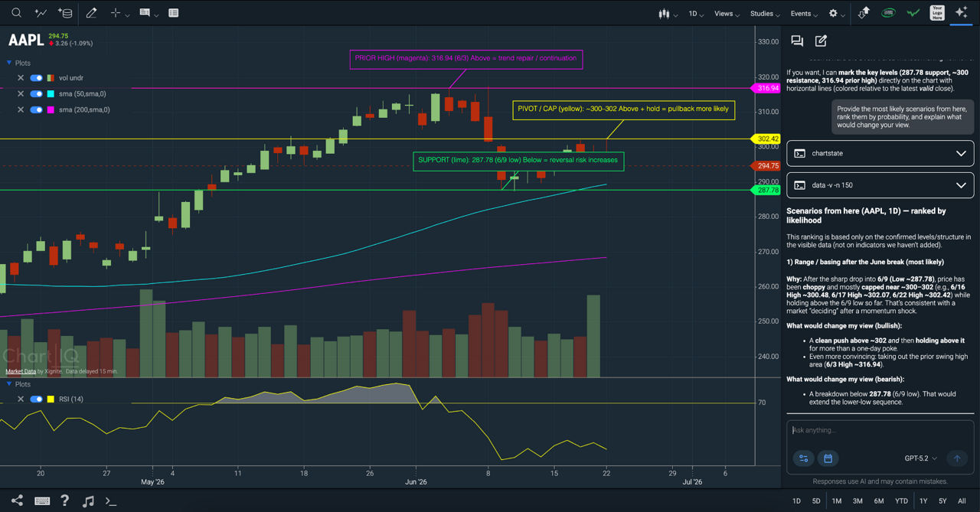Select the 1M range
Image resolution: width=980 pixels, height=512 pixels.
pyautogui.click(x=837, y=501)
